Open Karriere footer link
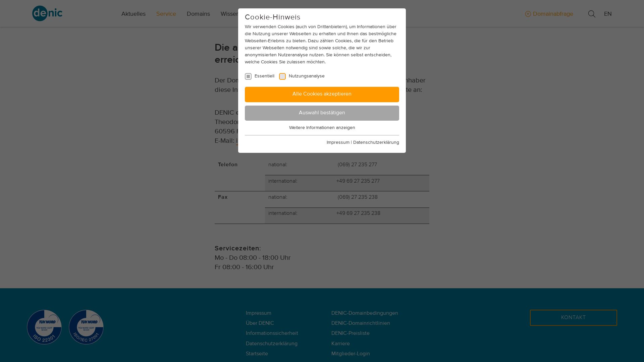The image size is (644, 362). coord(340,344)
